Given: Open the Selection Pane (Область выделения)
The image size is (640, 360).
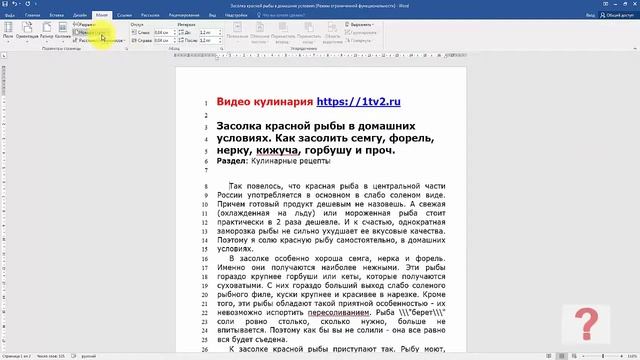Looking at the screenshot, I should (332, 32).
